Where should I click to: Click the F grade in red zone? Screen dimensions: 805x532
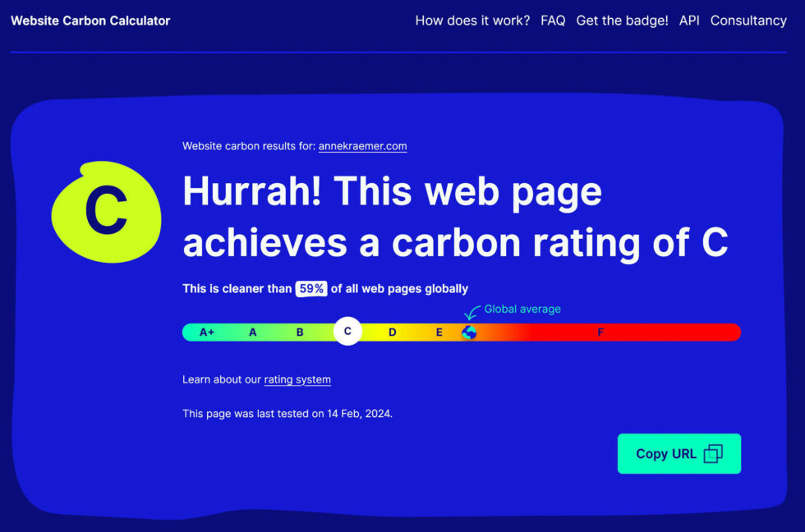[600, 332]
